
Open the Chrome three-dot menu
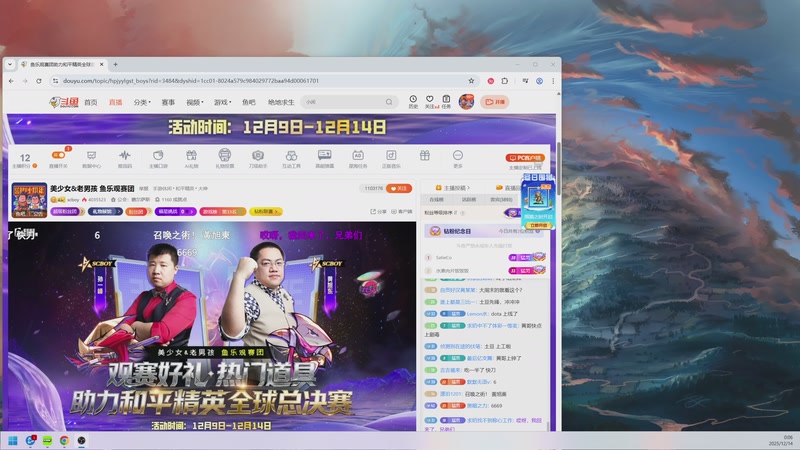coord(553,81)
